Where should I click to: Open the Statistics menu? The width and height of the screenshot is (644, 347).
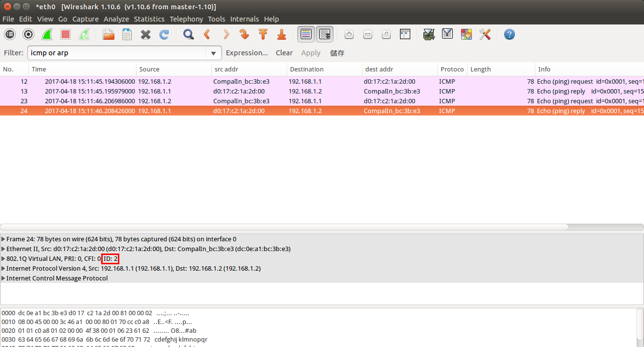point(149,19)
